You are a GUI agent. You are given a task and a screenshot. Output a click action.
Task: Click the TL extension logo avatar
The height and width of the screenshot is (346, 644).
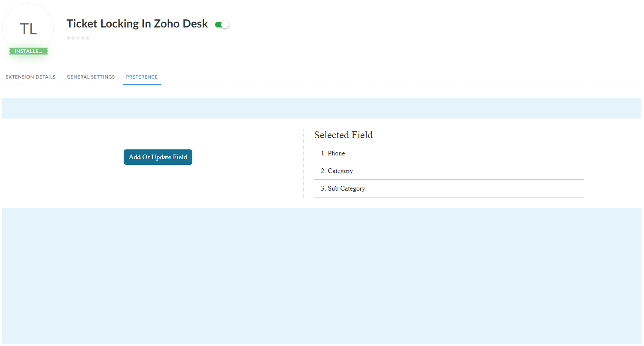click(x=28, y=29)
